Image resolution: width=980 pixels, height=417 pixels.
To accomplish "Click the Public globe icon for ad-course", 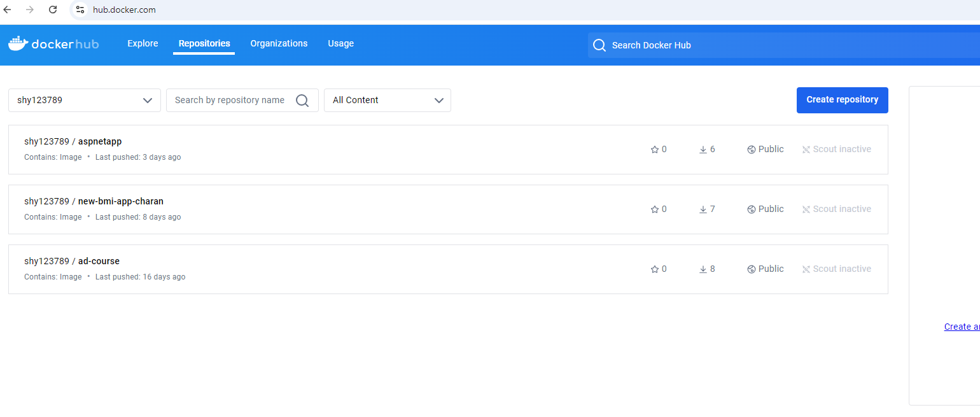I will coord(752,269).
